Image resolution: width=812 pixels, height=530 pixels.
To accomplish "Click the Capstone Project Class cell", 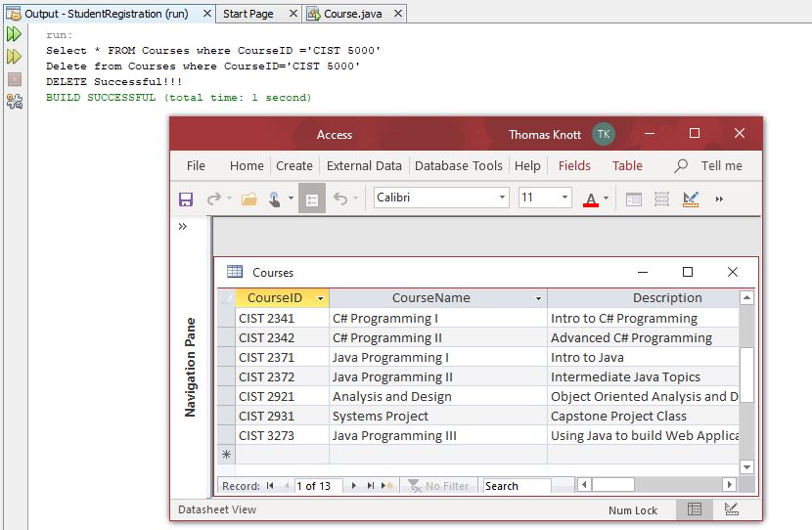I will coord(644,416).
